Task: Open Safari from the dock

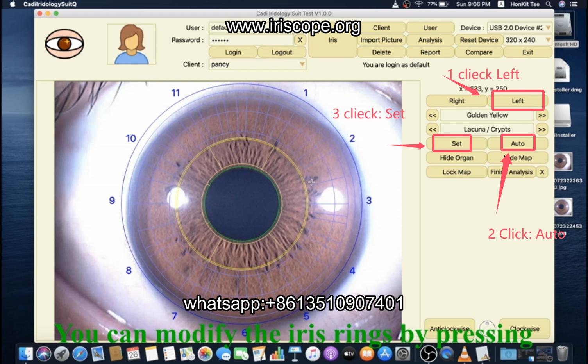Action: [80, 354]
